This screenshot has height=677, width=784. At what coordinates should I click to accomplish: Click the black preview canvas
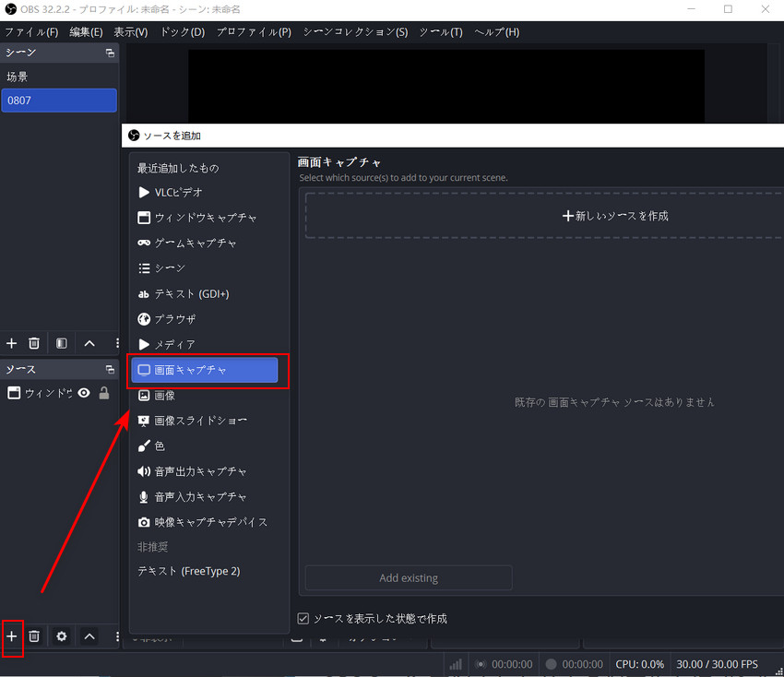point(446,86)
